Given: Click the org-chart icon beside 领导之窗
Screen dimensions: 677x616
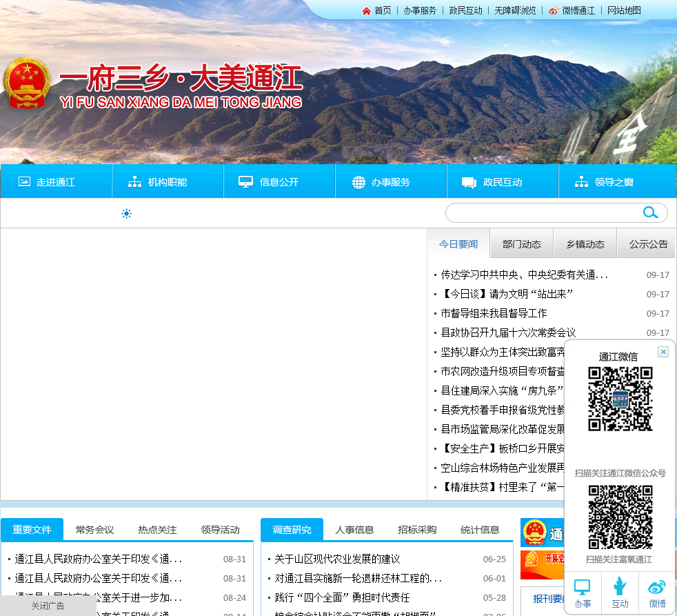Looking at the screenshot, I should point(581,182).
